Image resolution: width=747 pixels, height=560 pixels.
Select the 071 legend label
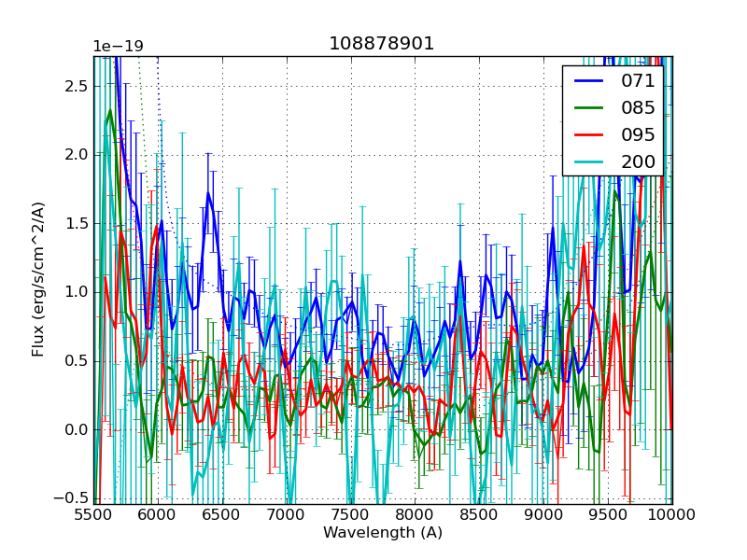tap(638, 80)
